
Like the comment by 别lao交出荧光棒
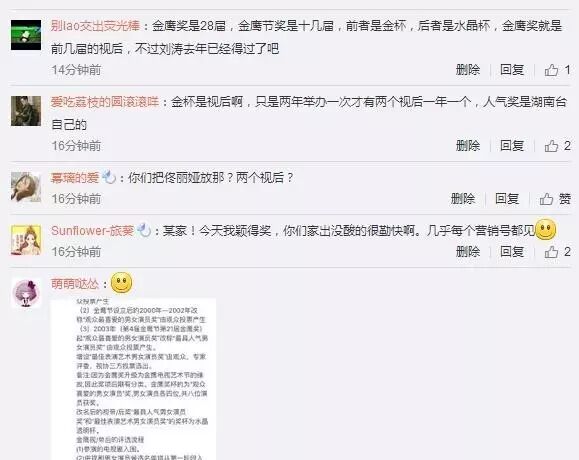557,70
